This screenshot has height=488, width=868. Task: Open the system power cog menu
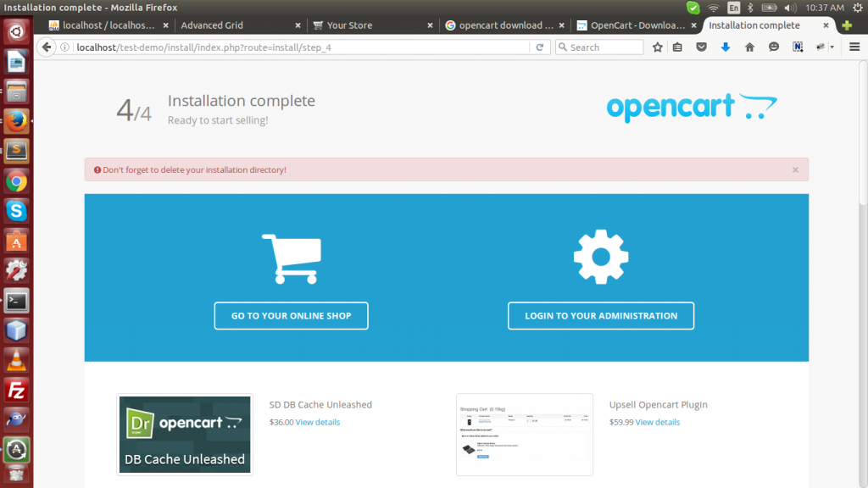click(x=858, y=8)
